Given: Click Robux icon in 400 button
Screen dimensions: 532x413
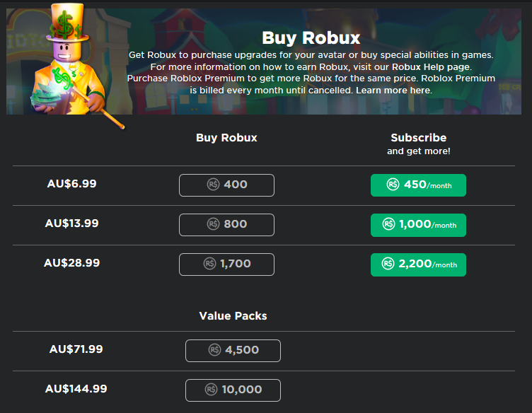Looking at the screenshot, I should 213,185.
